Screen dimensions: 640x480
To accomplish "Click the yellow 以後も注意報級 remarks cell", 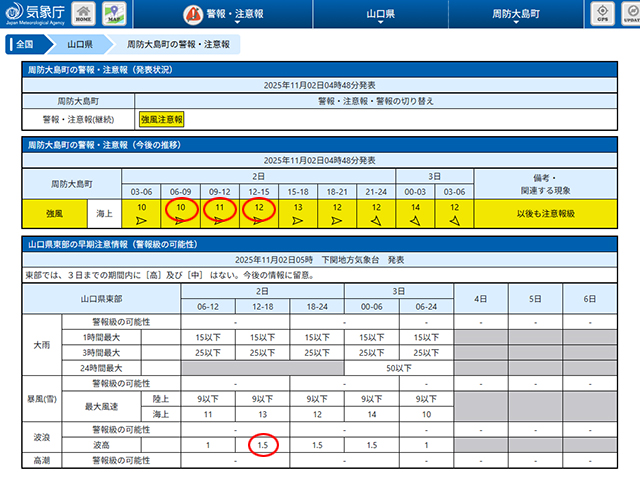I will pos(544,211).
